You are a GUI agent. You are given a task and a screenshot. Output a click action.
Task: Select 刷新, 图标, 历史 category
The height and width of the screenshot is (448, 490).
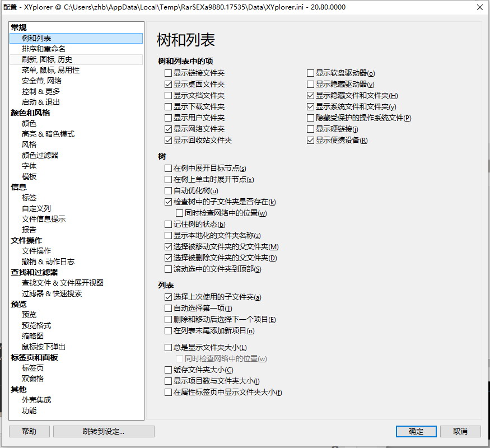47,59
